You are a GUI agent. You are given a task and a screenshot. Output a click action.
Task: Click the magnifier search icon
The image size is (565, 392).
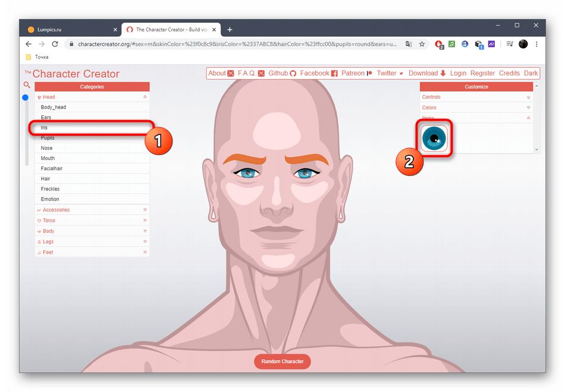click(27, 85)
